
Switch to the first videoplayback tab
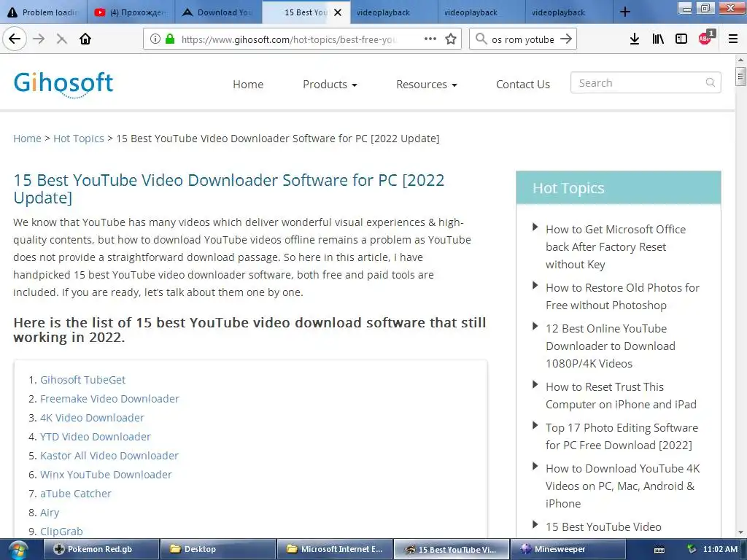(393, 12)
